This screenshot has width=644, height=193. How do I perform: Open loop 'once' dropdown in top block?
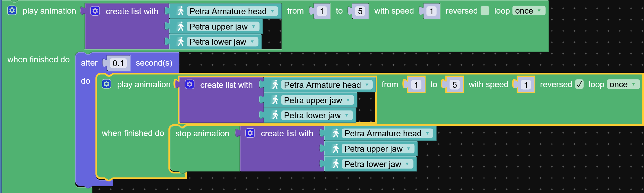coord(528,11)
